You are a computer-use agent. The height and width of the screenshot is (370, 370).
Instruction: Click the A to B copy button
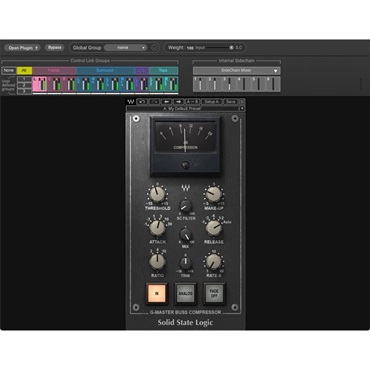coord(192,102)
